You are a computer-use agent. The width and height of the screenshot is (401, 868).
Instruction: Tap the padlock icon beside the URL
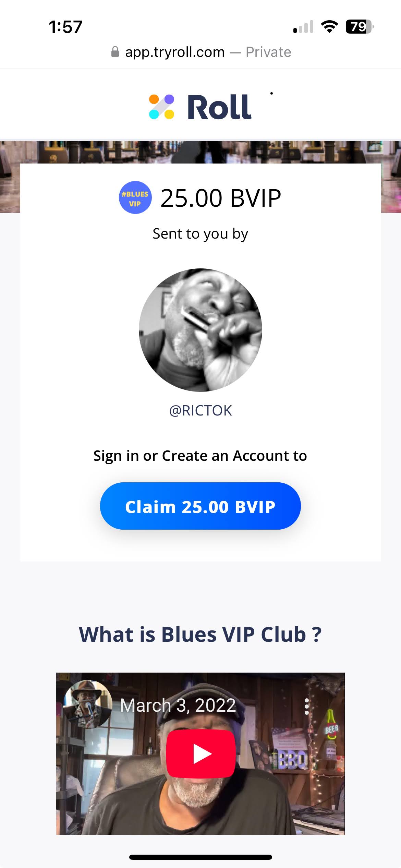(115, 52)
